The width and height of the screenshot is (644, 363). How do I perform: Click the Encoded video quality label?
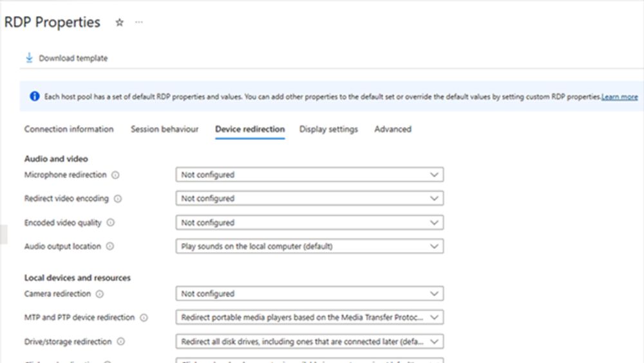click(x=63, y=222)
